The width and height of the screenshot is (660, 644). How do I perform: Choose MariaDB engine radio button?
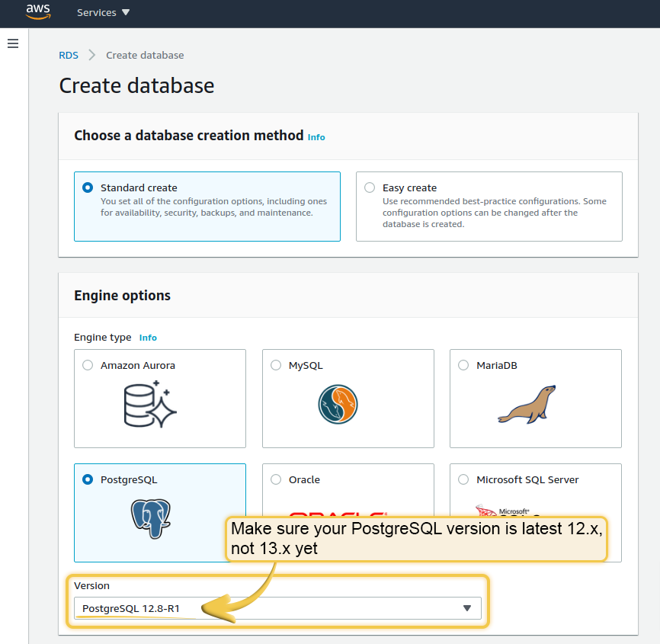pos(463,365)
